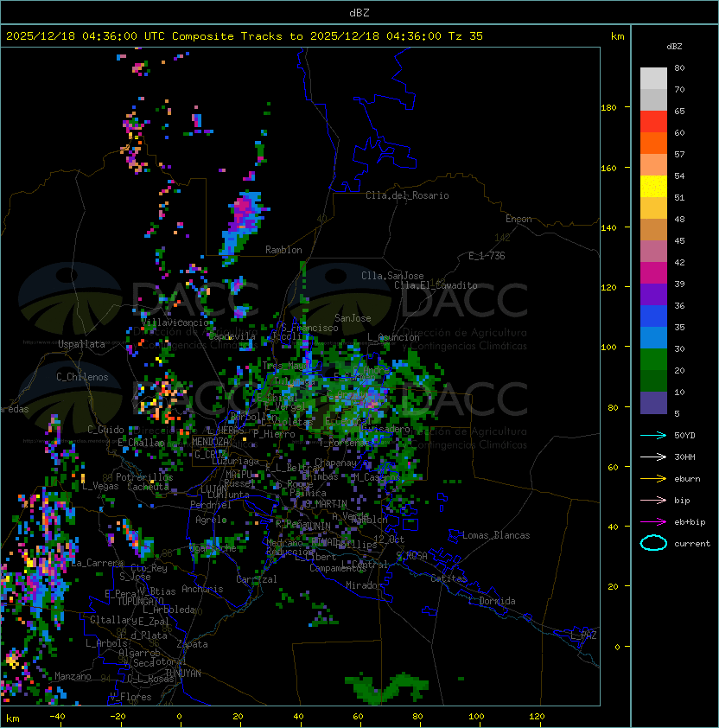Click the 65 dBZ red color swatch

pos(653,121)
